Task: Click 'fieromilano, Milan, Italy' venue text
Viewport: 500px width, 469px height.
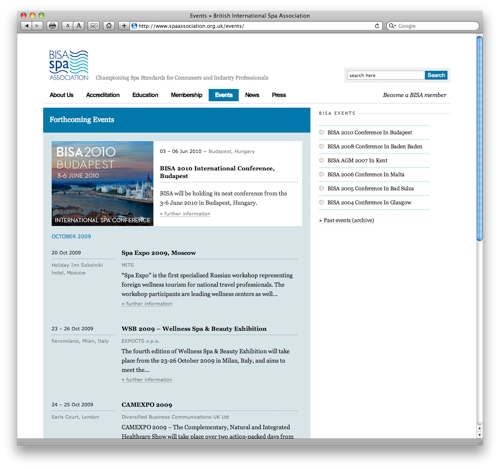Action: (80, 341)
